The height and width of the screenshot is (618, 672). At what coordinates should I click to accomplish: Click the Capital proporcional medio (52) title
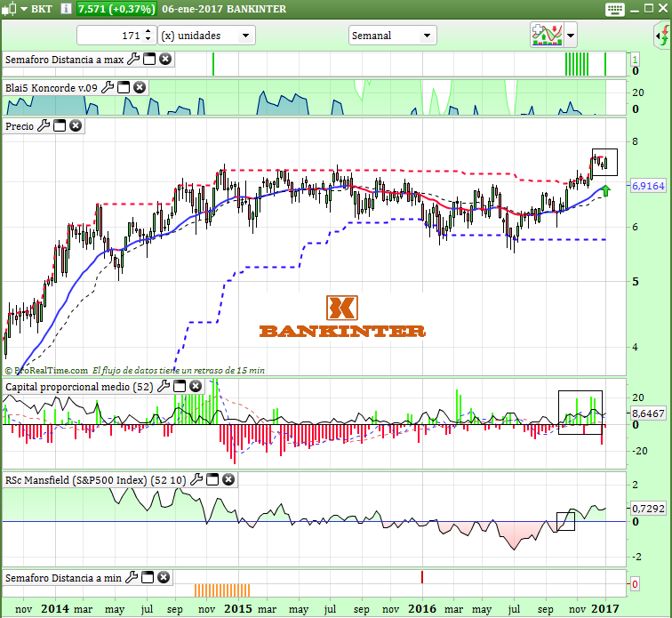tap(79, 387)
